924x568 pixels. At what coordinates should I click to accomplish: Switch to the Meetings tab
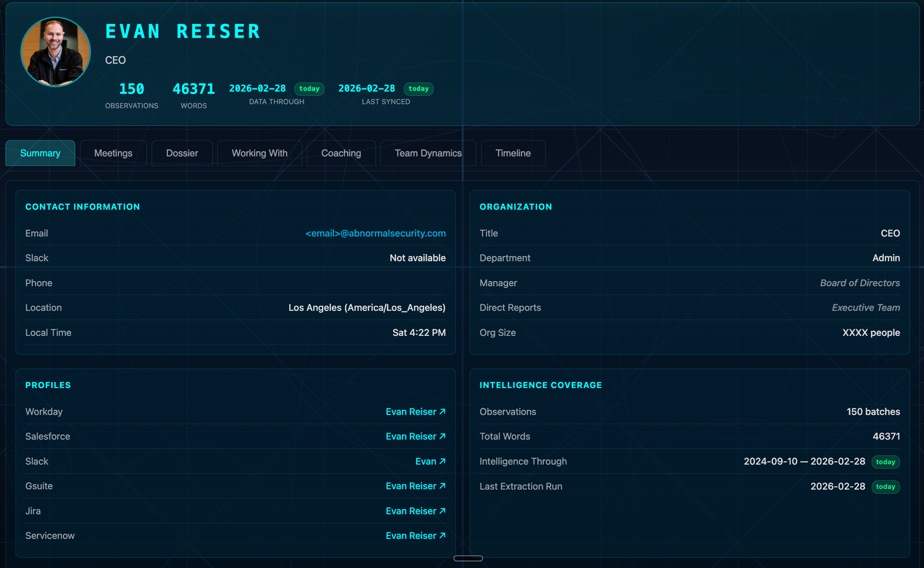113,153
